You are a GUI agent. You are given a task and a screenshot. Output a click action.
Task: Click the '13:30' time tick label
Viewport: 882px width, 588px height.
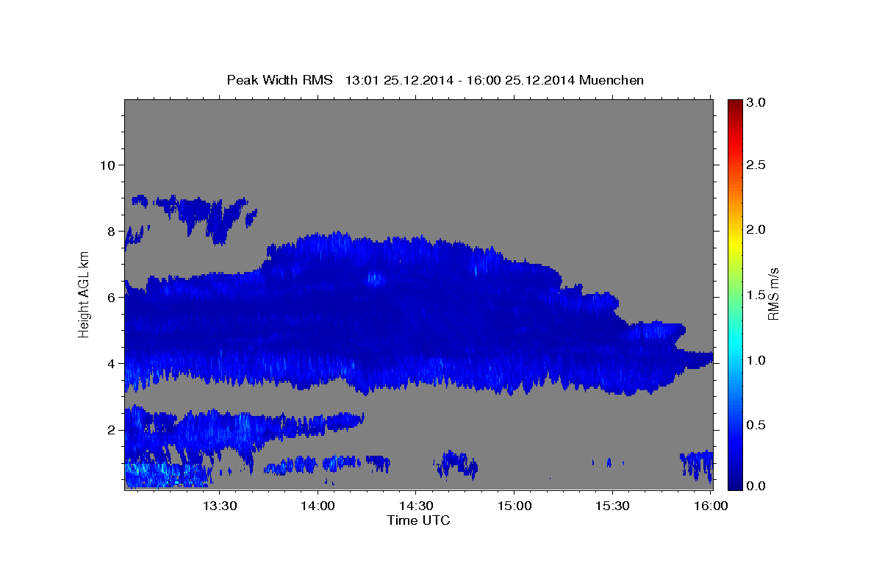click(219, 506)
